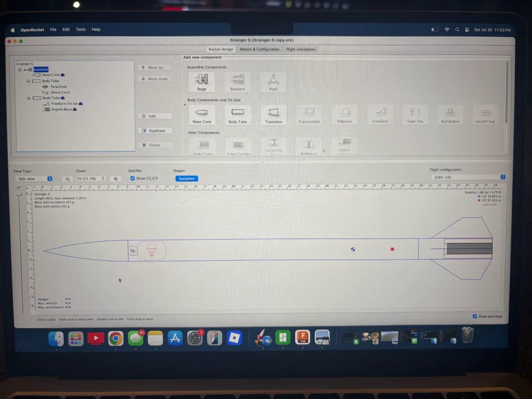The height and width of the screenshot is (399, 532).
Task: Open the OpenRocket icon in the Dock
Action: tap(263, 338)
